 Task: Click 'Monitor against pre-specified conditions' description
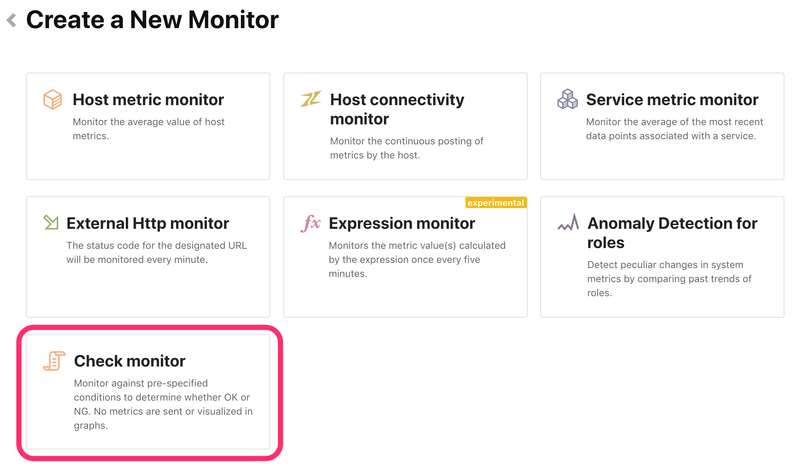tap(163, 404)
